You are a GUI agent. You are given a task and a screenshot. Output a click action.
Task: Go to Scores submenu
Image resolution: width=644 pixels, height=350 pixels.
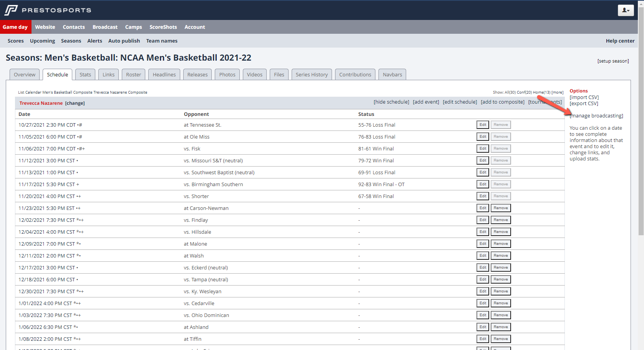[16, 41]
